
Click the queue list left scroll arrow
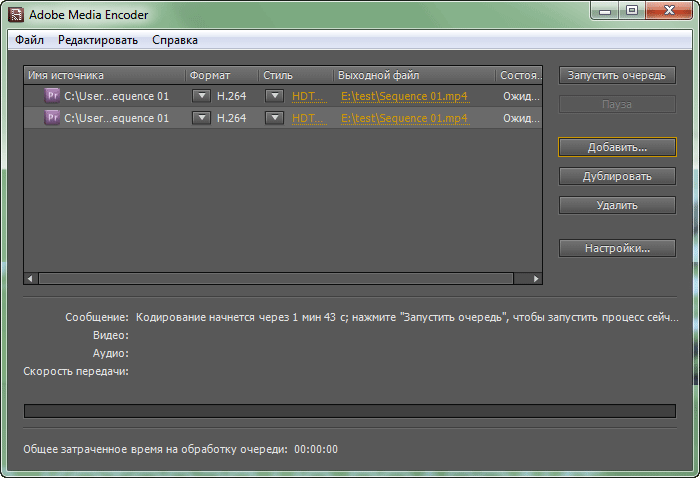coord(30,278)
